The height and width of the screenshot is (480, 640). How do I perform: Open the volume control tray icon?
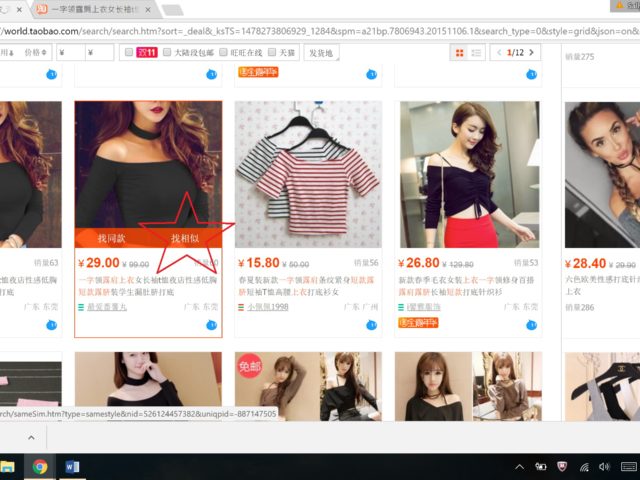coord(604,467)
